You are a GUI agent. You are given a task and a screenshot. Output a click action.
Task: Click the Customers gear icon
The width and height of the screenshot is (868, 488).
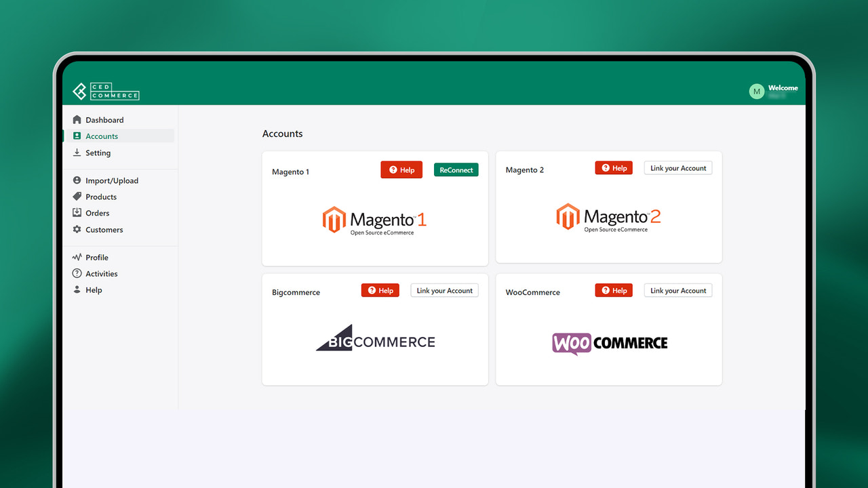pyautogui.click(x=77, y=230)
